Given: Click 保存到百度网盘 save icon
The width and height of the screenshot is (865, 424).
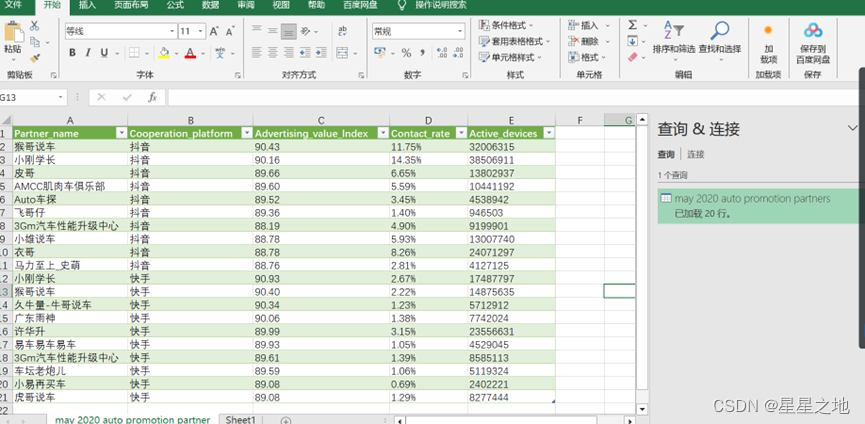Looking at the screenshot, I should pos(813,43).
